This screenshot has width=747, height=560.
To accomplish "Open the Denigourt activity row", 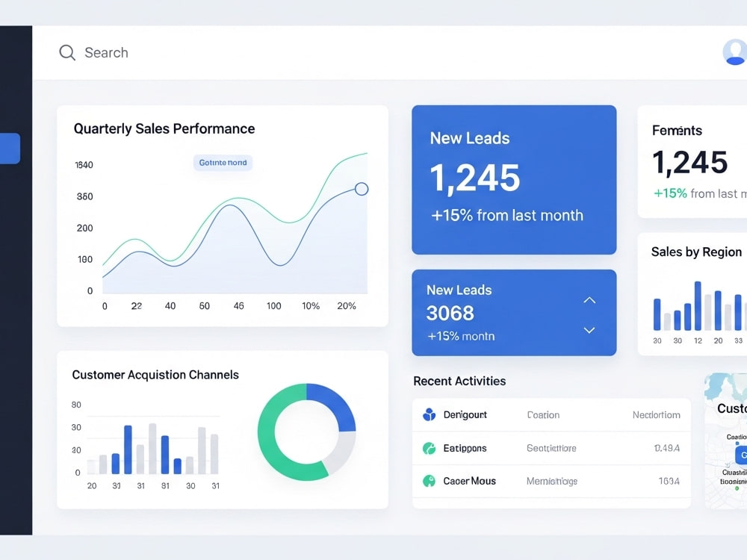I will point(551,414).
